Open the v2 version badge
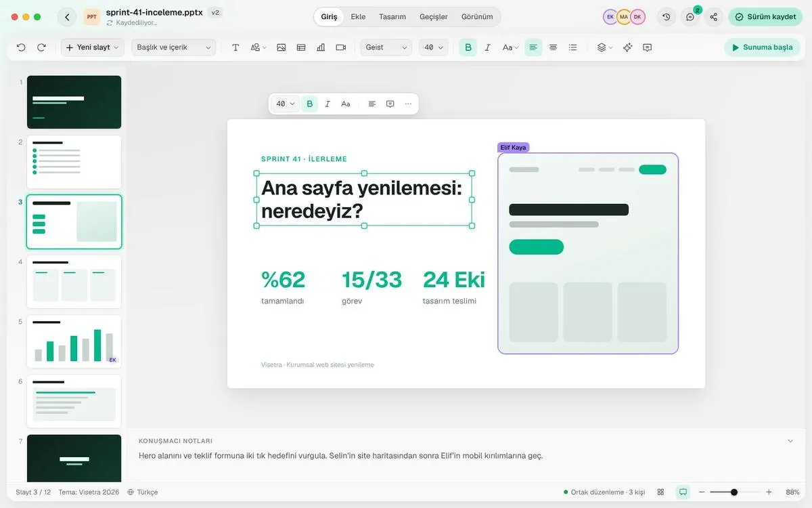812x508 pixels. [215, 12]
